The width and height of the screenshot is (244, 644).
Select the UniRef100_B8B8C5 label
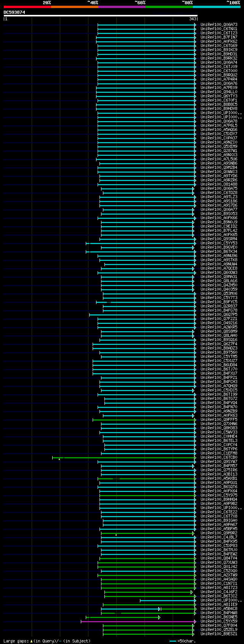219,105
